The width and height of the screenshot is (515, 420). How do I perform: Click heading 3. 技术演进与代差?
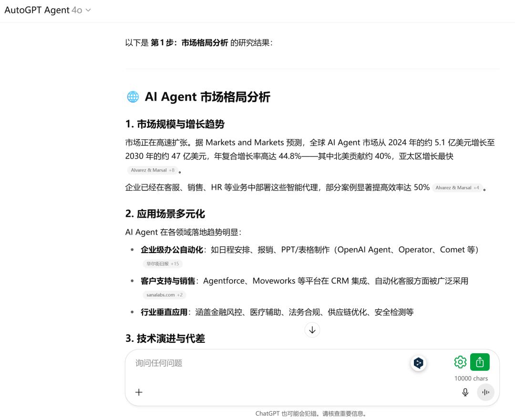(x=165, y=338)
